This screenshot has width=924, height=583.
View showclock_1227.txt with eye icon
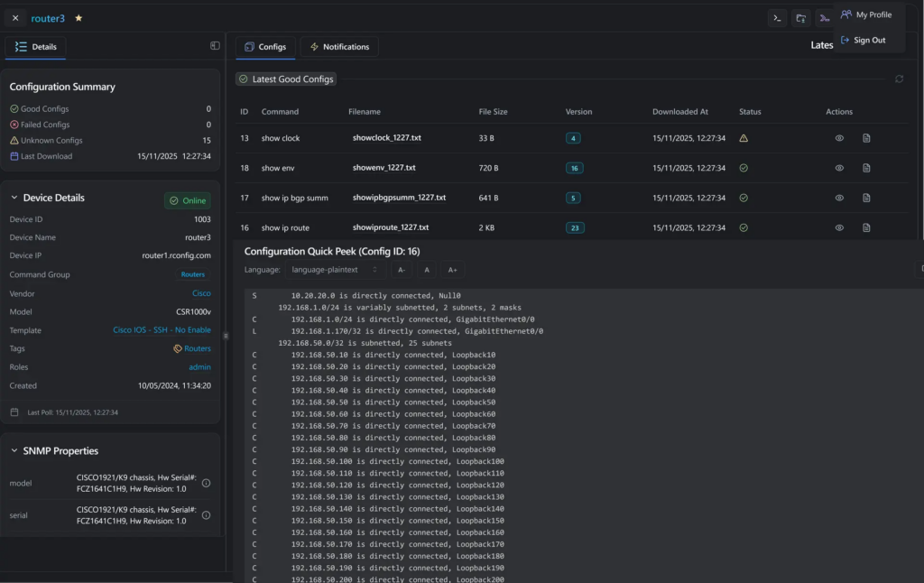click(839, 138)
